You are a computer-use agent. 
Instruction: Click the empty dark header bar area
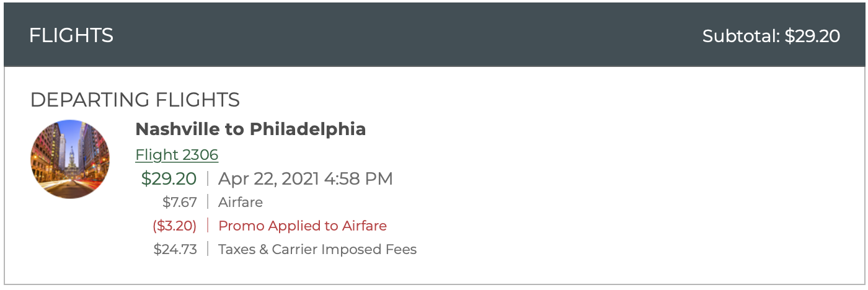[403, 35]
